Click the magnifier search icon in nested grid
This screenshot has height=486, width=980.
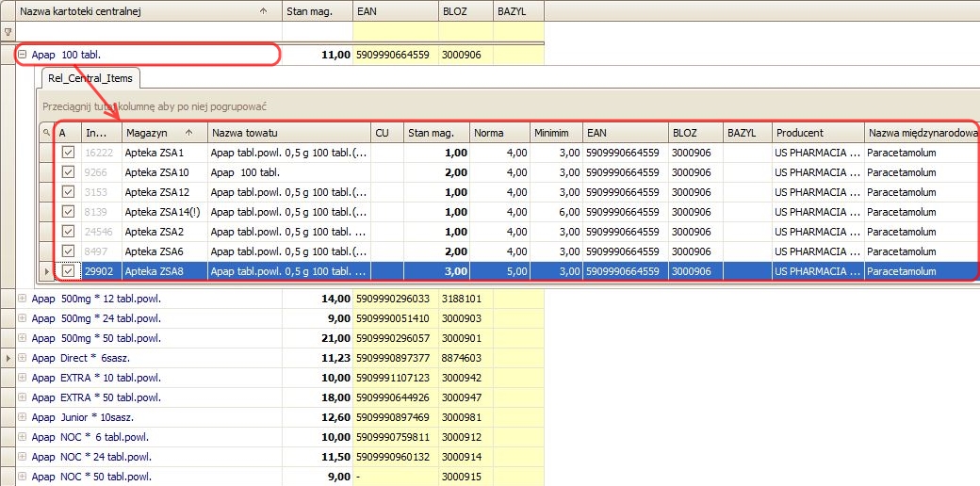click(x=46, y=133)
